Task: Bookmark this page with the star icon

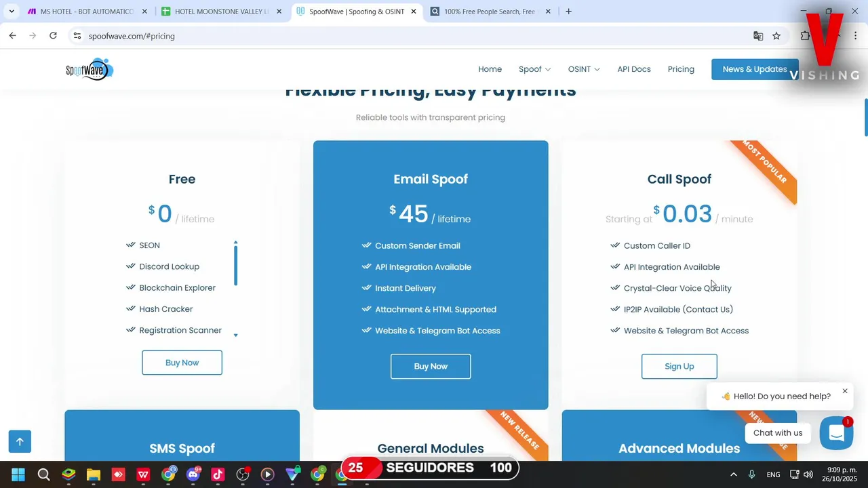Action: pos(776,36)
